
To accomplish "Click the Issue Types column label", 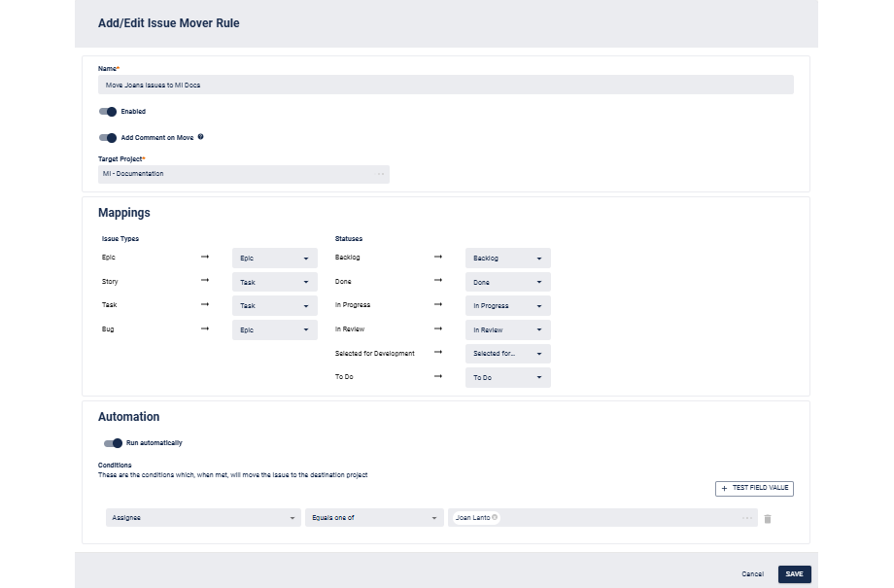I will pyautogui.click(x=120, y=239).
